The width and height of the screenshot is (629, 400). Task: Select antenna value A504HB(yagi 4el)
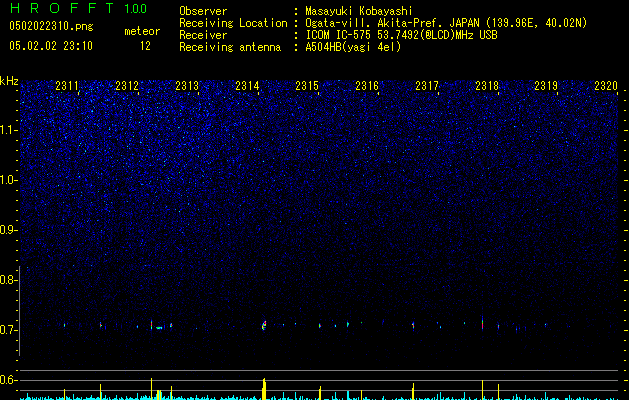pos(353,47)
